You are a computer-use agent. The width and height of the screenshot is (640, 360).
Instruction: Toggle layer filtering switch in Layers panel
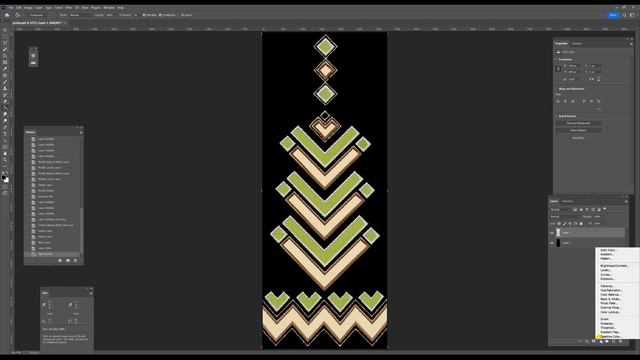tap(605, 209)
